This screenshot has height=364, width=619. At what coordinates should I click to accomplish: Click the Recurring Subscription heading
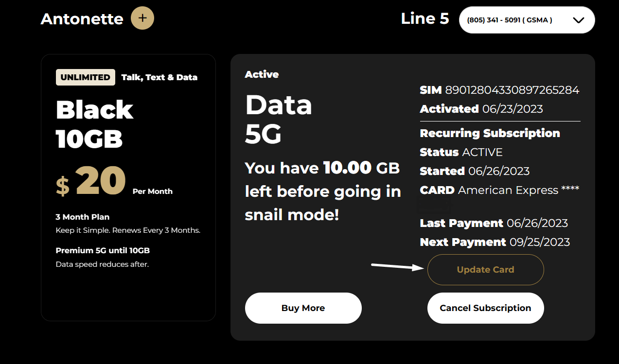[490, 133]
